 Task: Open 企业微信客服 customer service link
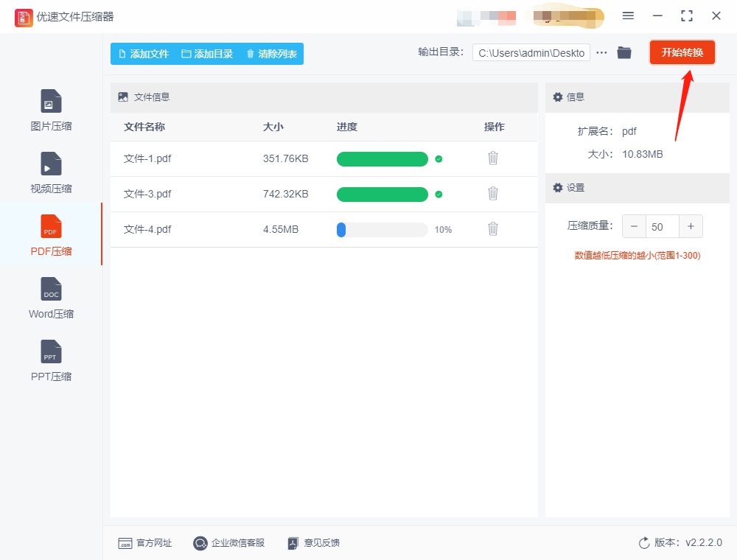[229, 543]
